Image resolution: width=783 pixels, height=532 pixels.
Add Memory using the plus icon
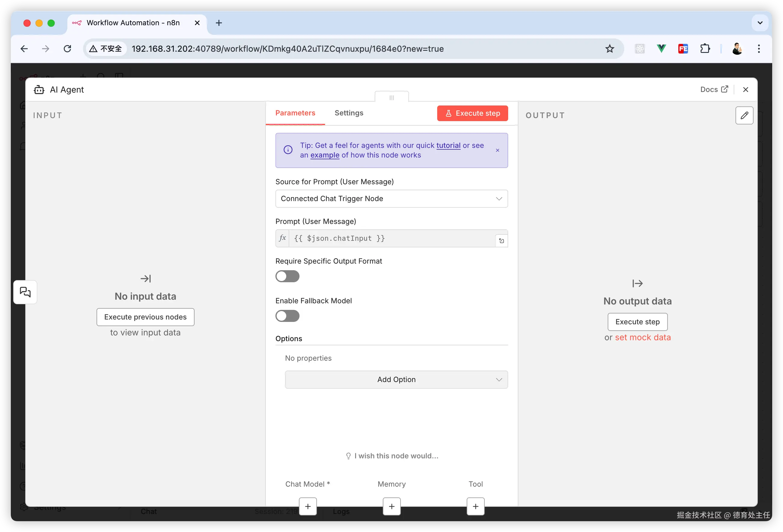pos(391,506)
